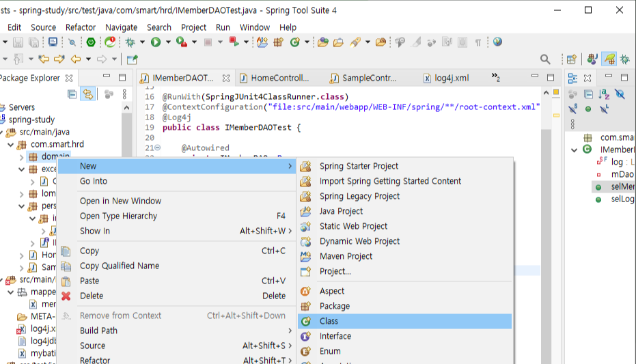Show hidden editor tabs overflow list
Image resolution: width=636 pixels, height=364 pixels.
point(496,77)
